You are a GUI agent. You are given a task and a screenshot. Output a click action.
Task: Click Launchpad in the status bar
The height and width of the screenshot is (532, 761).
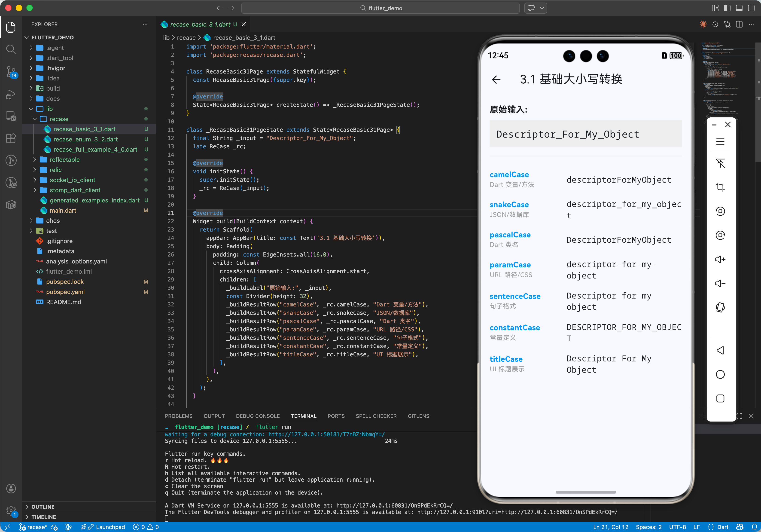110,527
